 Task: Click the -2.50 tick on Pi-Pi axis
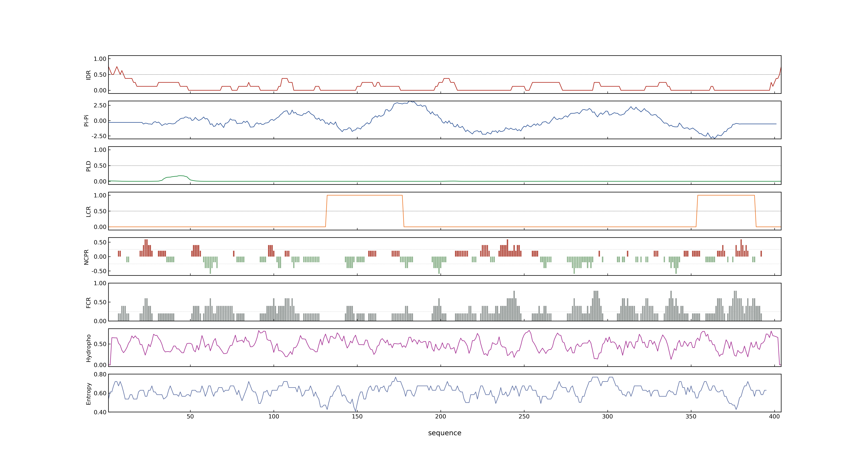click(x=99, y=136)
